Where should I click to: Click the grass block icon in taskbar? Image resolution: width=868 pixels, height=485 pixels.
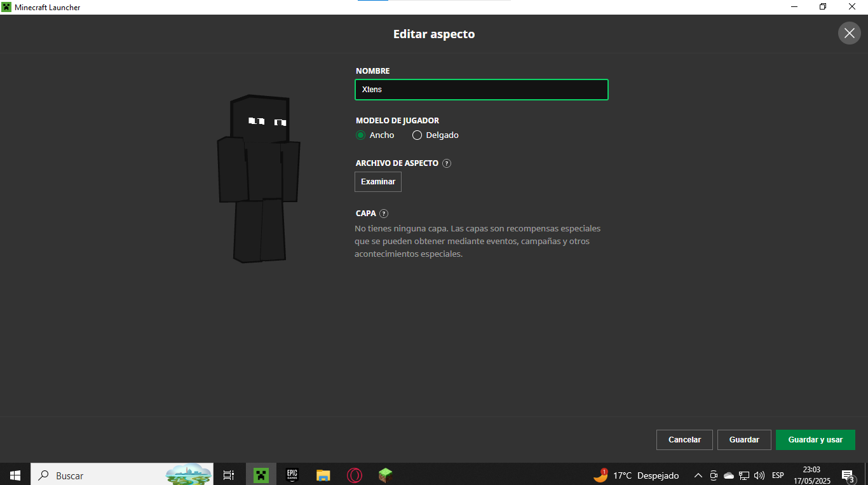pyautogui.click(x=385, y=475)
